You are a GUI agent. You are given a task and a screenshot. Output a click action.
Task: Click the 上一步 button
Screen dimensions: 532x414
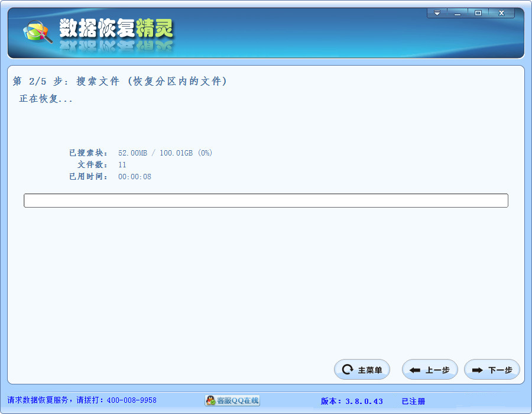[430, 369]
